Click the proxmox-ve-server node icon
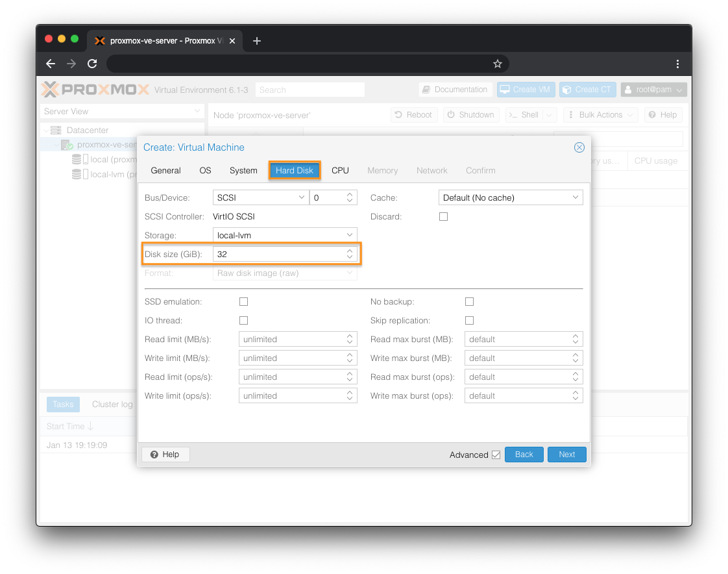728x574 pixels. [67, 145]
